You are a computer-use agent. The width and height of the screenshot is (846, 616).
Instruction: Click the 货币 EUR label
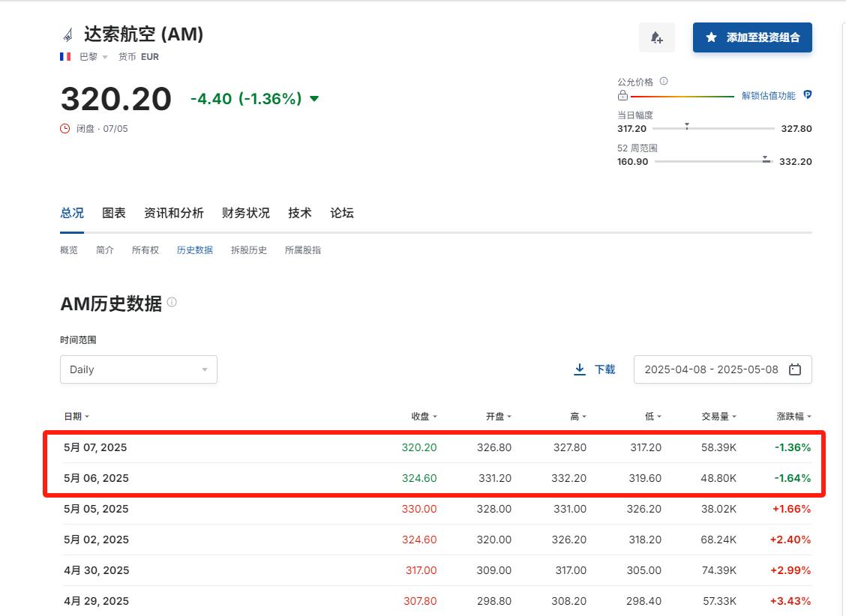click(x=139, y=57)
